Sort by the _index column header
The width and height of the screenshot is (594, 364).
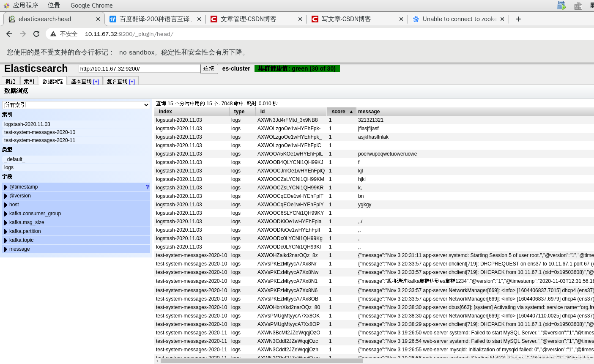(x=192, y=112)
